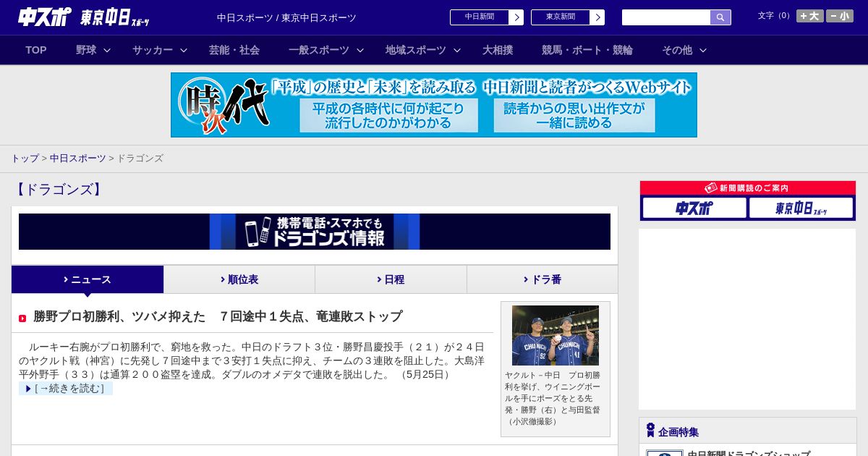
Task: Click the 企画特集 ribbon icon
Action: click(650, 431)
